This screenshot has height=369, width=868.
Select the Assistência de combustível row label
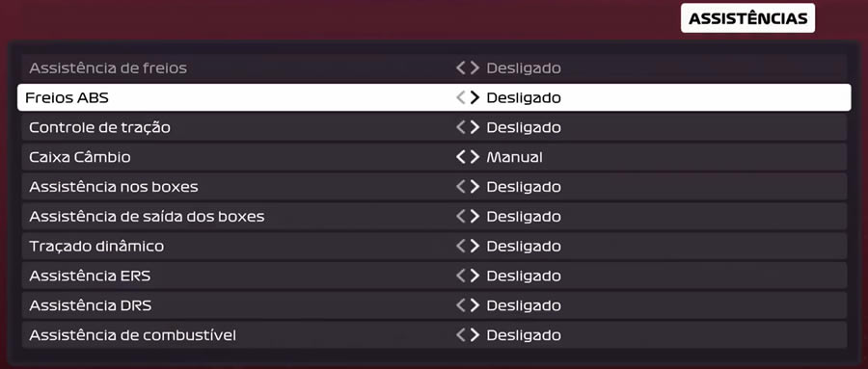click(x=132, y=335)
